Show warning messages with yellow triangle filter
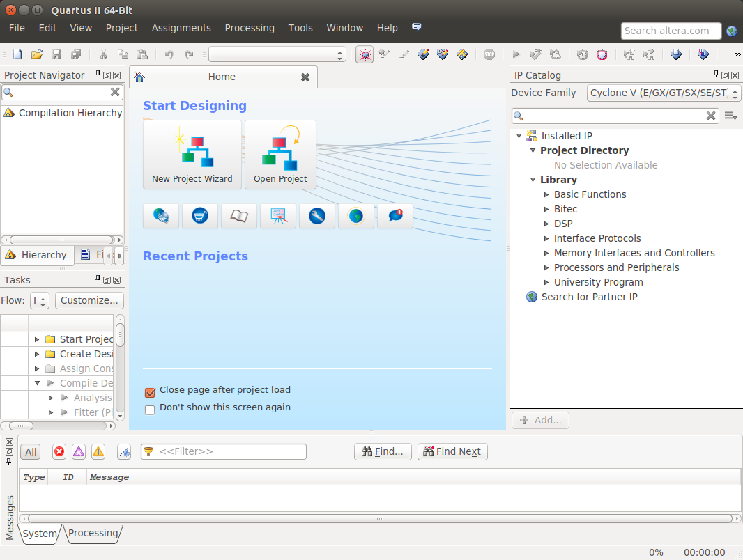The image size is (743, 560). pos(98,452)
